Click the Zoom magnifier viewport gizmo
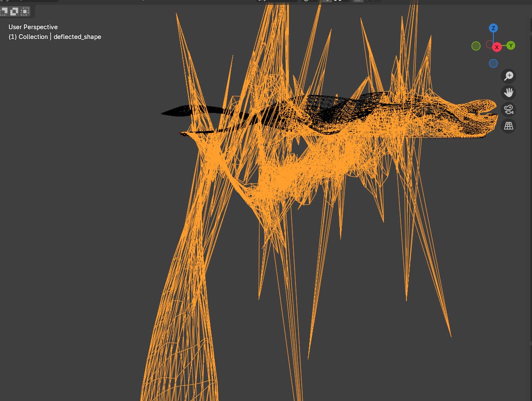The image size is (532, 401). click(508, 76)
